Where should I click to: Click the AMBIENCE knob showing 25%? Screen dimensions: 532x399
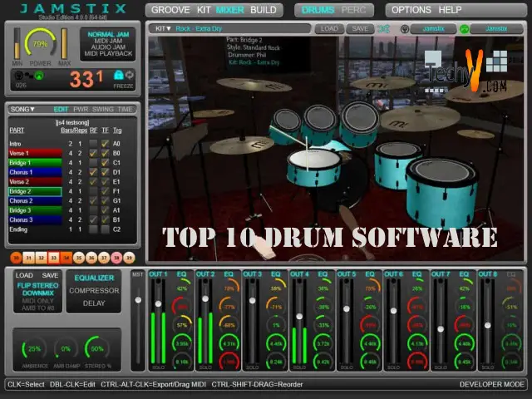coord(35,349)
